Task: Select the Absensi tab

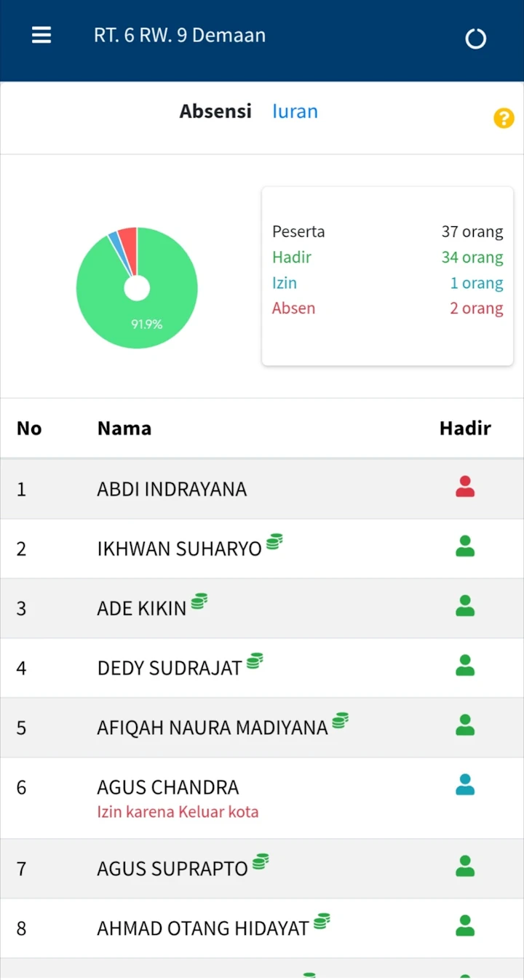Action: 215,111
